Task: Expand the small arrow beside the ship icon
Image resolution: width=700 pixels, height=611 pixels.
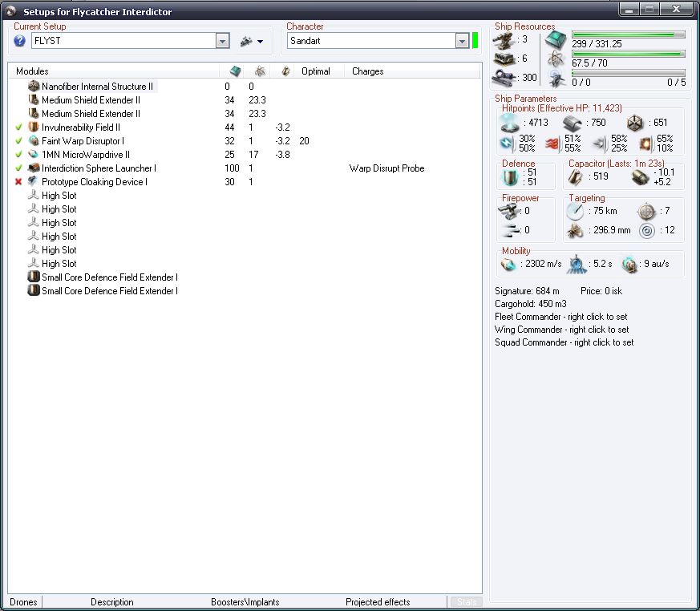Action: [261, 42]
